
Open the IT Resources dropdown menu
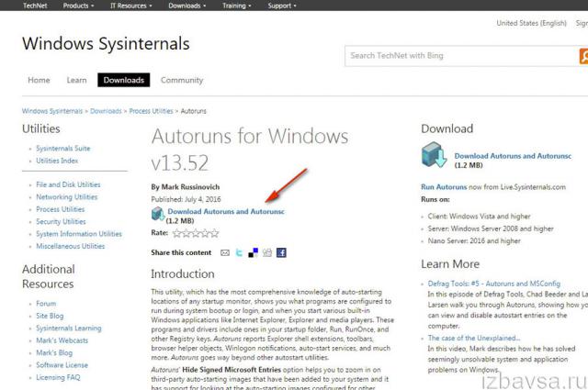pyautogui.click(x=130, y=6)
